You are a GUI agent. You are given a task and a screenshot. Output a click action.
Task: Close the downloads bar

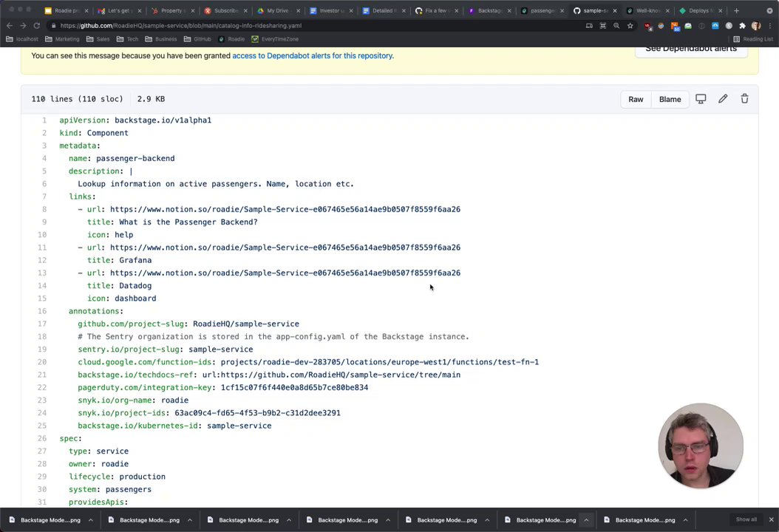point(771,519)
